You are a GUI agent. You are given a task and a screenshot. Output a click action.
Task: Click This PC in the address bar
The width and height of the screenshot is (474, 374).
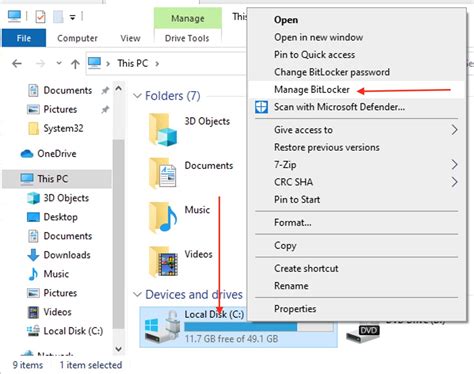pyautogui.click(x=132, y=63)
